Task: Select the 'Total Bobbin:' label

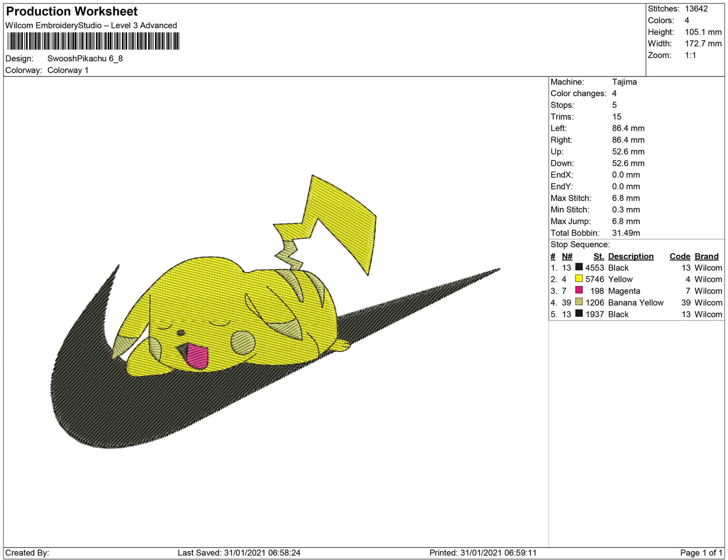Action: click(x=575, y=233)
